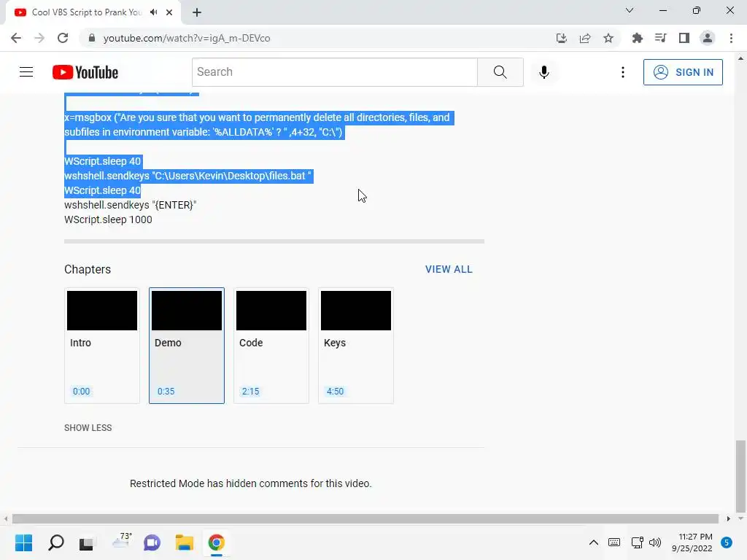The image size is (747, 560).
Task: Collapse description with SHOW LESS
Action: (x=88, y=427)
